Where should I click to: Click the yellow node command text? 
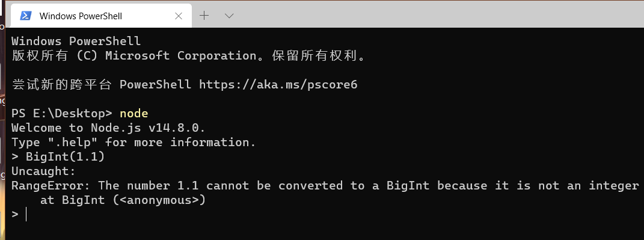pos(134,114)
